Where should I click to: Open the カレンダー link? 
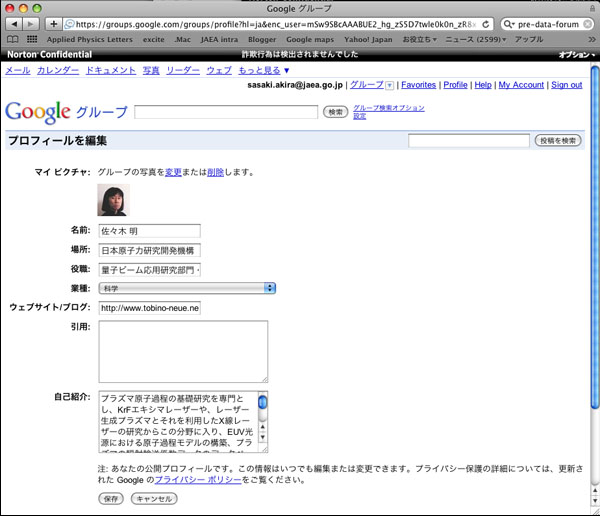tap(58, 70)
